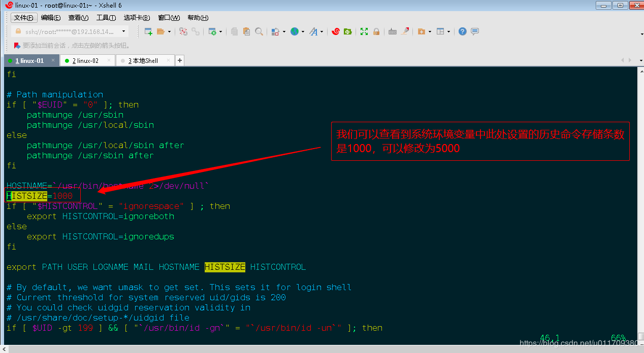Open the 选项卡(B) menu

(x=137, y=18)
